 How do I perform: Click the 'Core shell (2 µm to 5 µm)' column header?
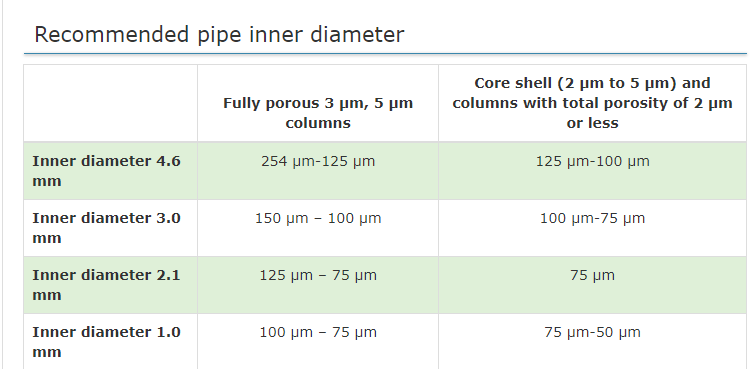(x=592, y=103)
